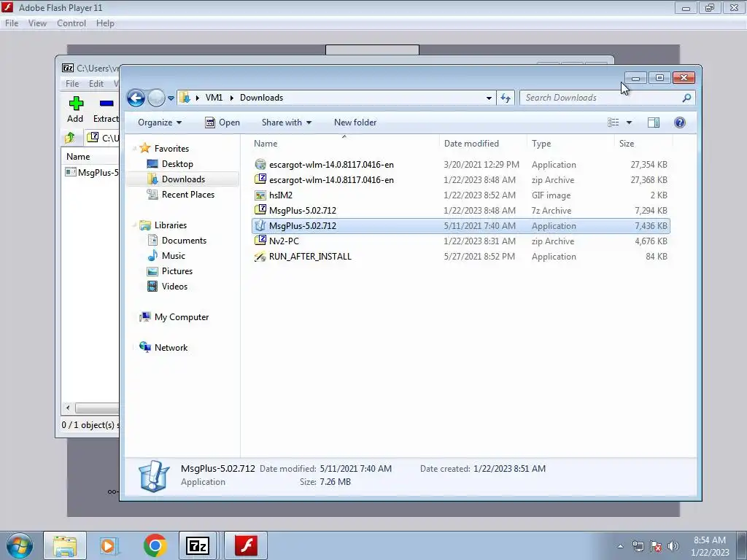
Task: Click the Forward navigation arrow in Explorer
Action: click(x=156, y=98)
